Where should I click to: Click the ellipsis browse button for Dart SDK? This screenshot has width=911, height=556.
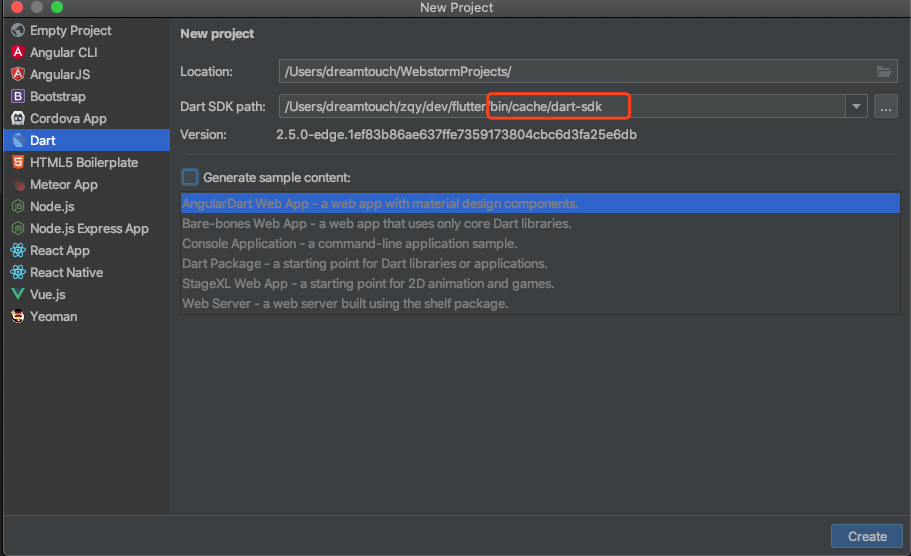(x=886, y=106)
